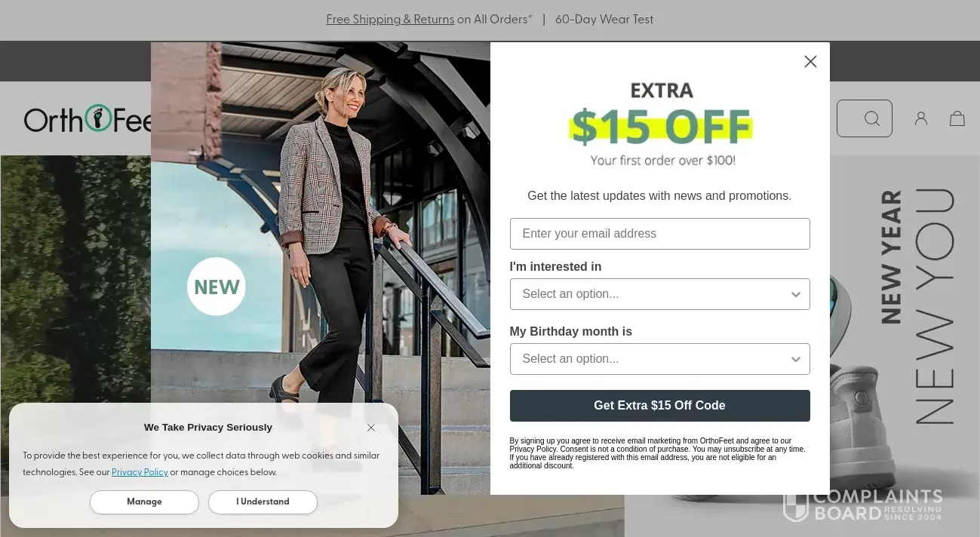Image resolution: width=980 pixels, height=537 pixels.
Task: Click the woman on stairs promo image
Action: pyautogui.click(x=321, y=268)
